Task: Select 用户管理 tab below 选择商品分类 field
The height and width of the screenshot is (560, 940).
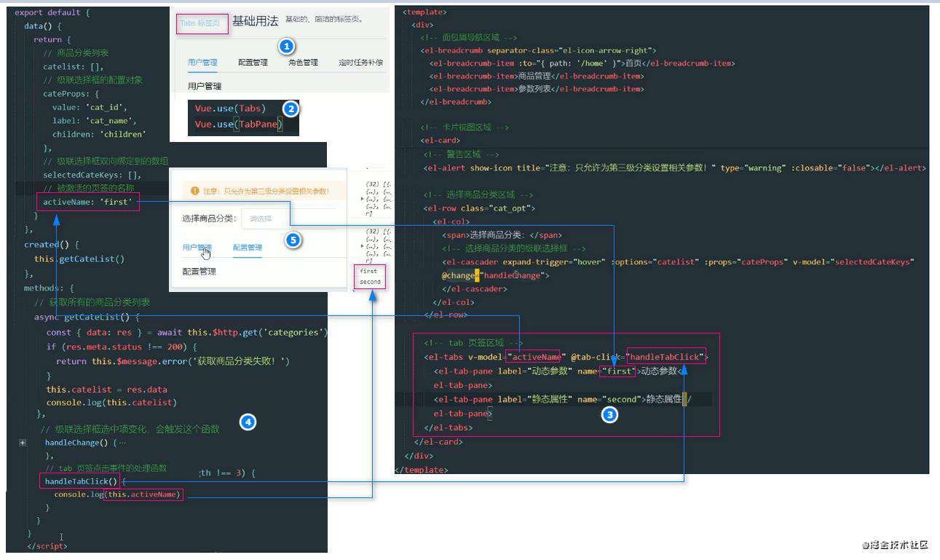Action: pyautogui.click(x=197, y=248)
